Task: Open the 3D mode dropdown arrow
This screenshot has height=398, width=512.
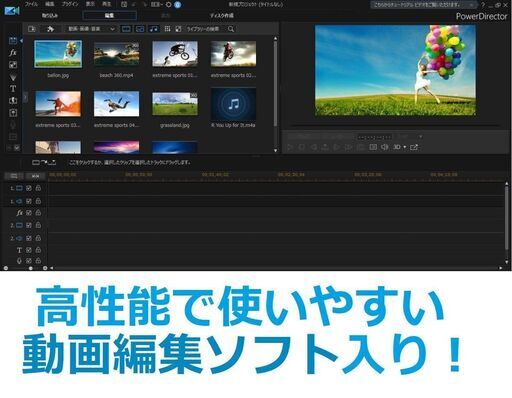Action: [x=405, y=147]
